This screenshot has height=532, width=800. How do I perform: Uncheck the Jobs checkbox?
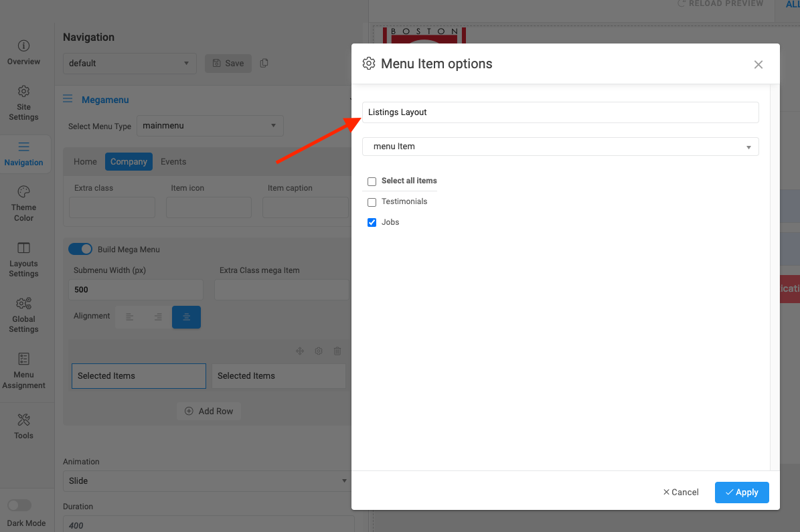[372, 222]
